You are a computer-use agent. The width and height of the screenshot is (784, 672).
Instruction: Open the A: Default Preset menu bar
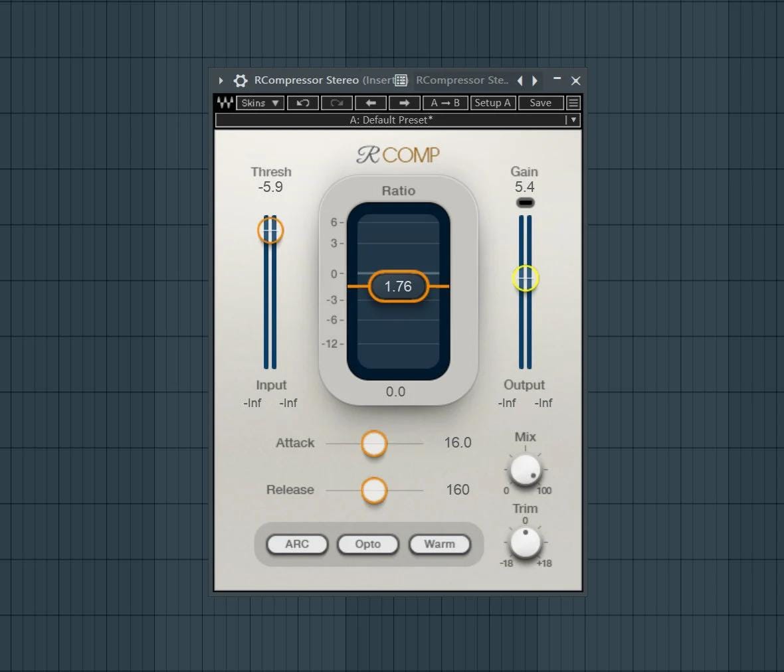pos(398,120)
